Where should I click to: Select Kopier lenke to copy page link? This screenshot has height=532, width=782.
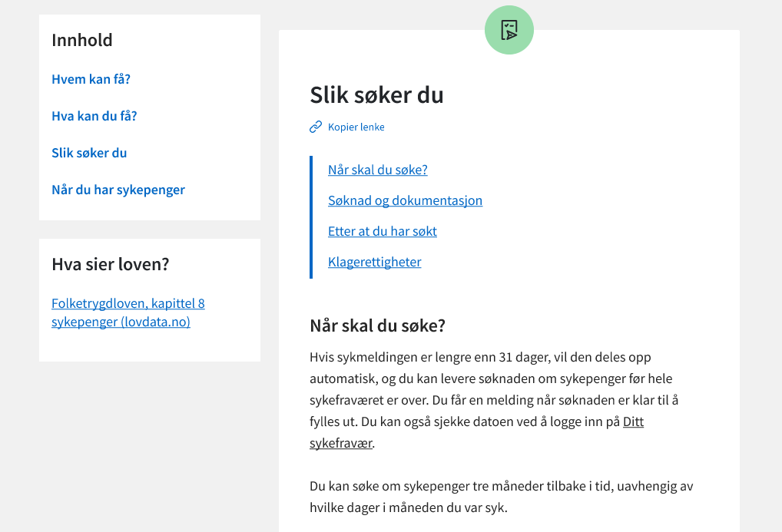(x=355, y=127)
